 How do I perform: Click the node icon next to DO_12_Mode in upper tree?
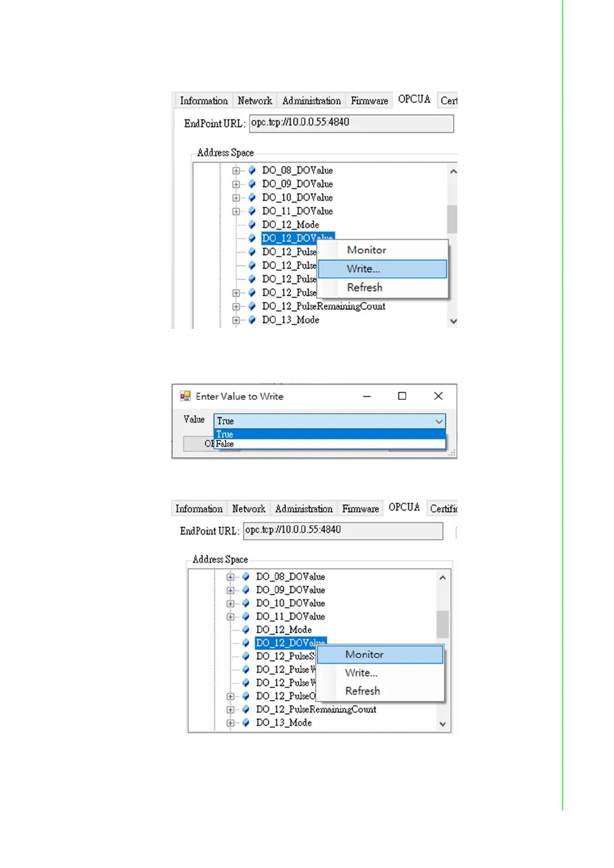(252, 225)
